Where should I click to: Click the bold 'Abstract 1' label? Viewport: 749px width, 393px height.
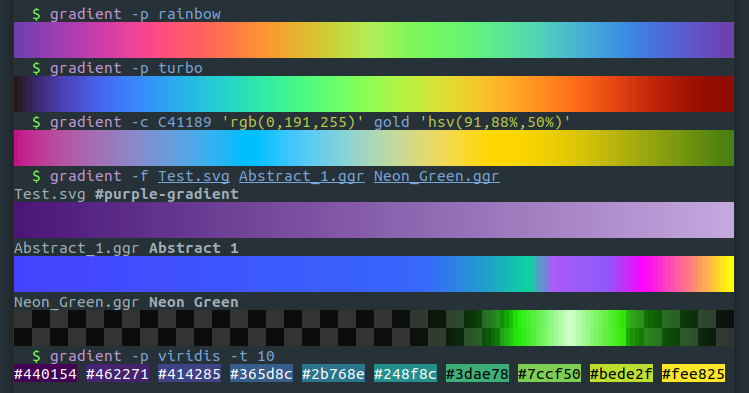click(x=193, y=248)
